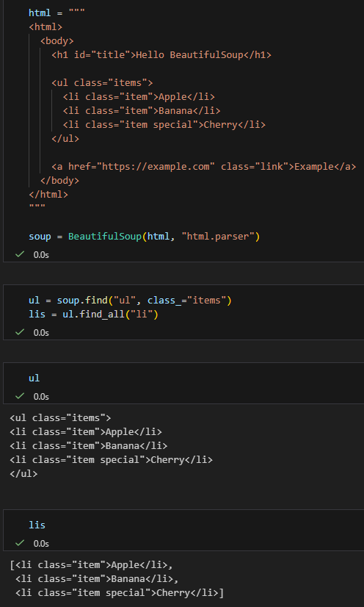Screen dimensions: 364x607
Task: Click the success checkmark under the lis cell
Action: coord(19,543)
